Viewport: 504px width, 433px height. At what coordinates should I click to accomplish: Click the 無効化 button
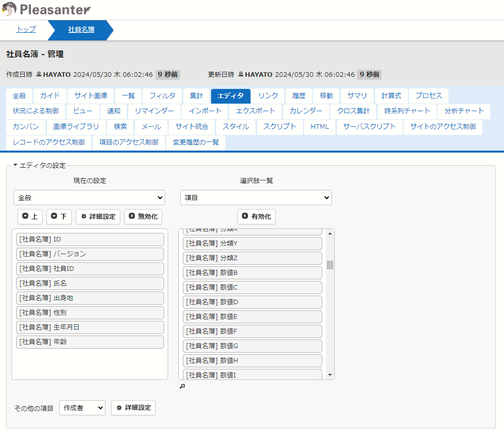[x=143, y=216]
